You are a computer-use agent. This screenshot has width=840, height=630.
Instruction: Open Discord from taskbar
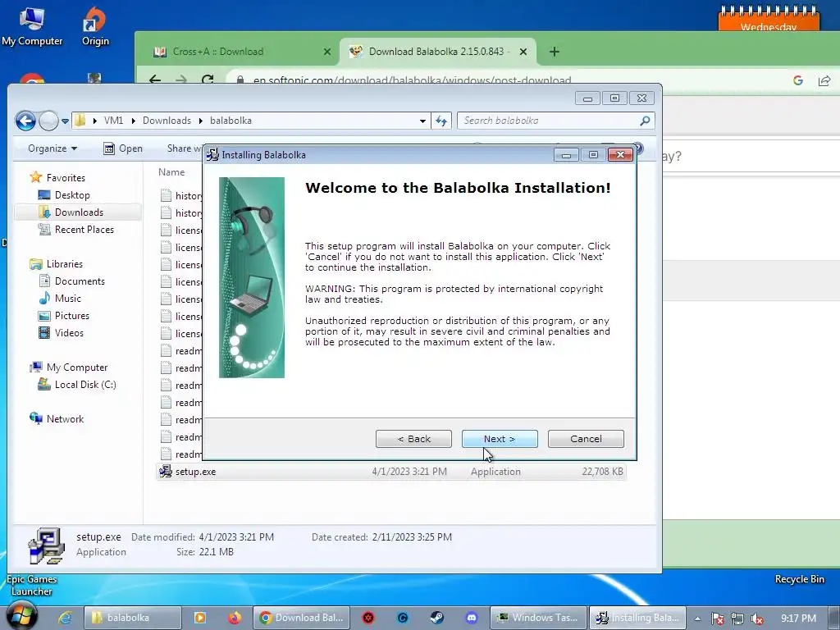(x=472, y=618)
